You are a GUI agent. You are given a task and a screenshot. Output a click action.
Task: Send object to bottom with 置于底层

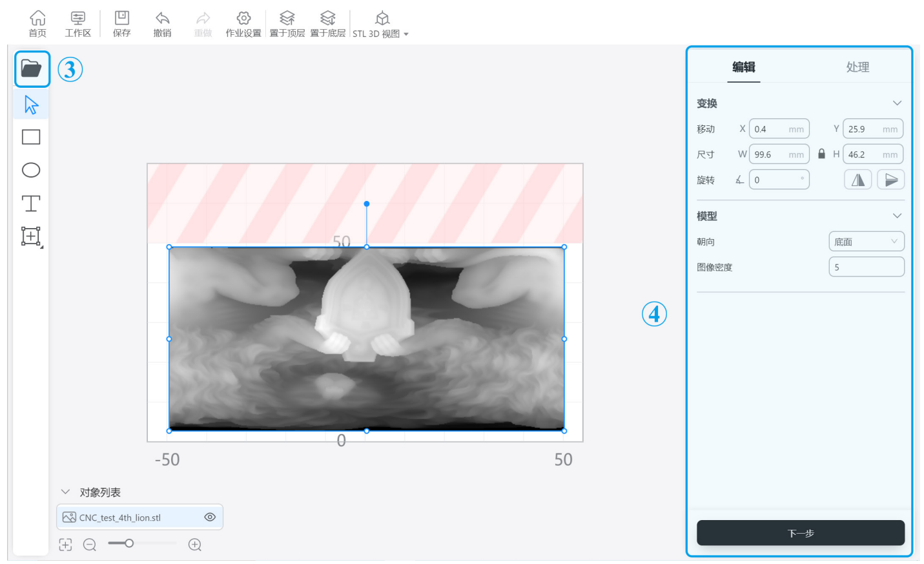[x=328, y=24]
